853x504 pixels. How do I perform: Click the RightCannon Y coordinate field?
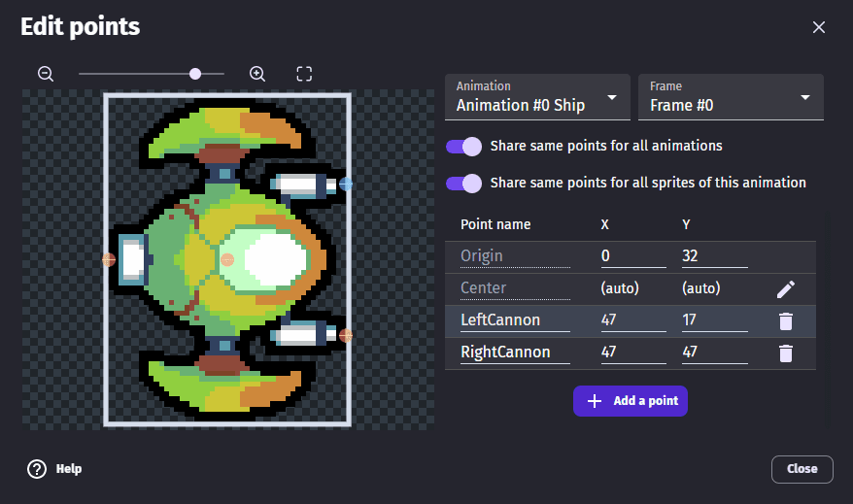click(714, 352)
